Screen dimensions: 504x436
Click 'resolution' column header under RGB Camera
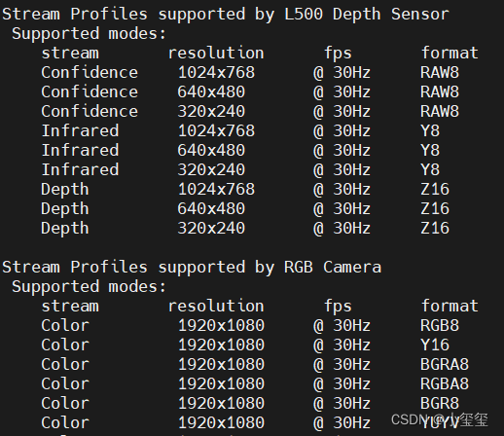tap(216, 306)
